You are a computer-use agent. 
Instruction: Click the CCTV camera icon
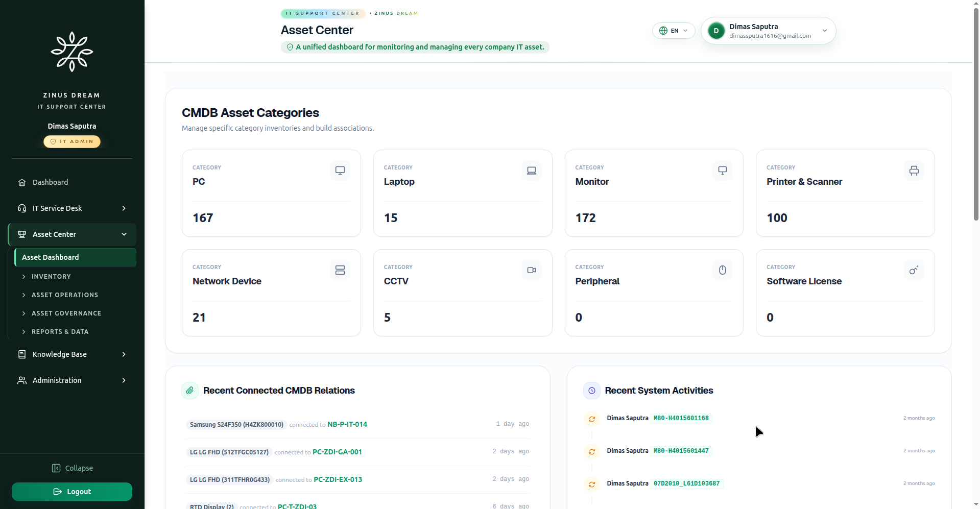click(532, 270)
